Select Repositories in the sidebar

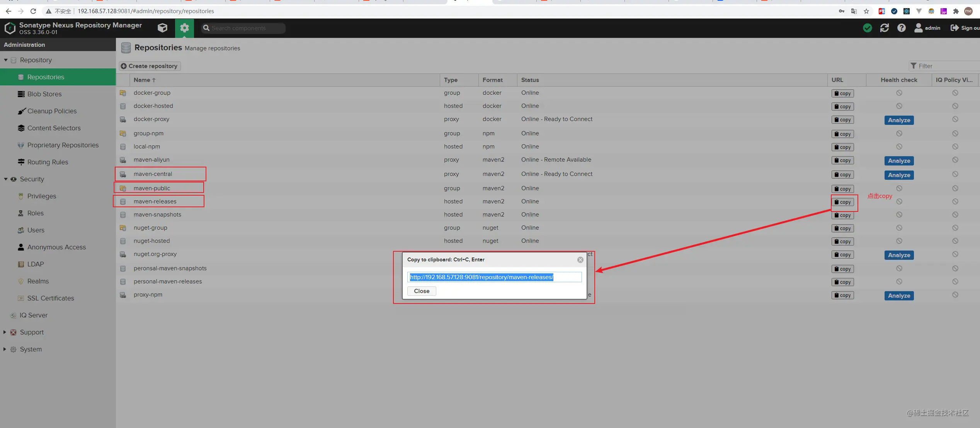pos(58,77)
